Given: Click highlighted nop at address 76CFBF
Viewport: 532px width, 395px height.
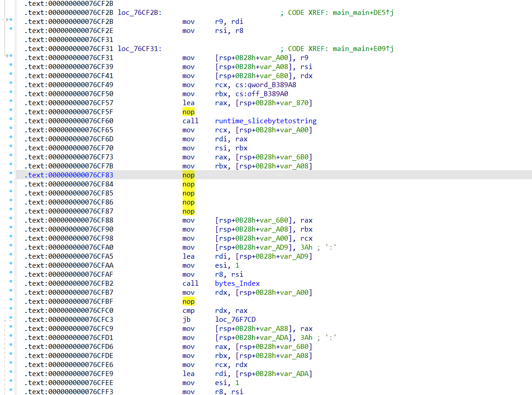Looking at the screenshot, I should (x=189, y=302).
